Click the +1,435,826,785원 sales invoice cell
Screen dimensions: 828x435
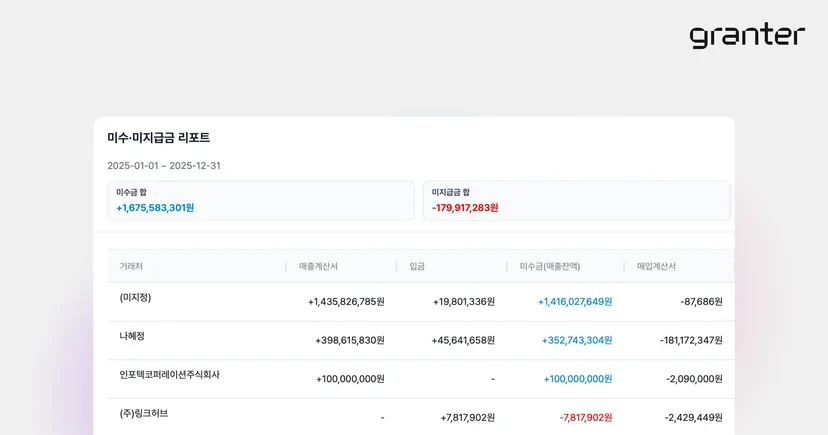click(x=346, y=302)
